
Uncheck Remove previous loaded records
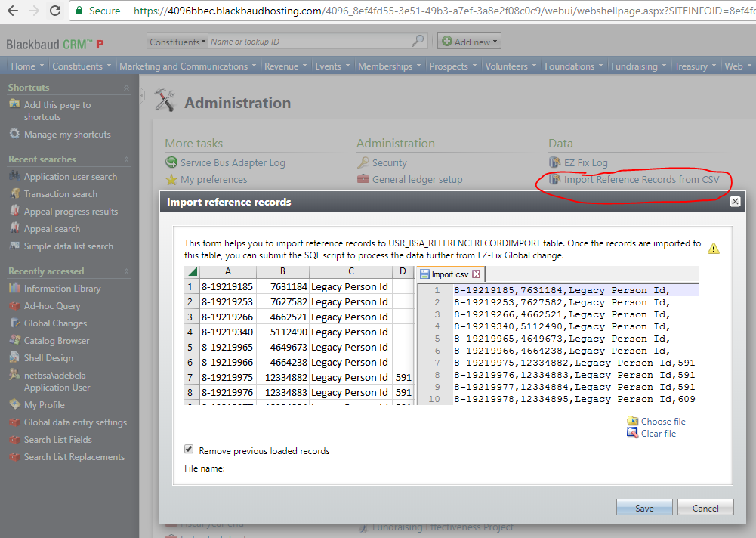pyautogui.click(x=189, y=450)
